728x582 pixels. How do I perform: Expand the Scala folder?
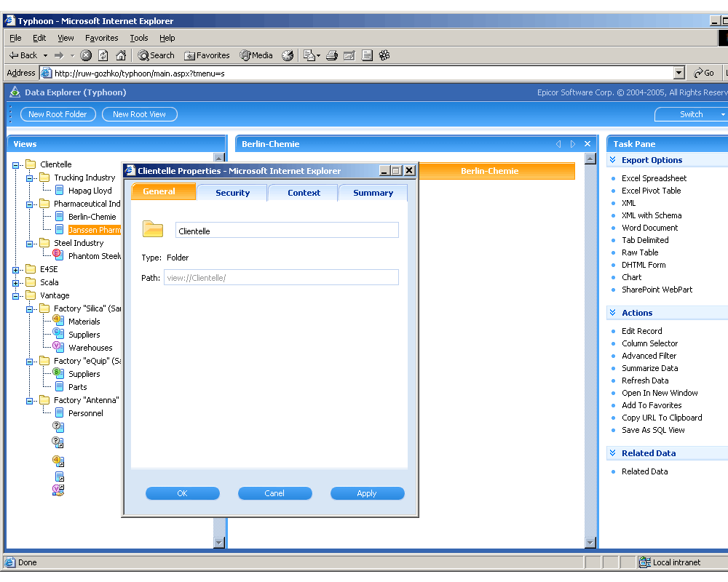[x=16, y=283]
